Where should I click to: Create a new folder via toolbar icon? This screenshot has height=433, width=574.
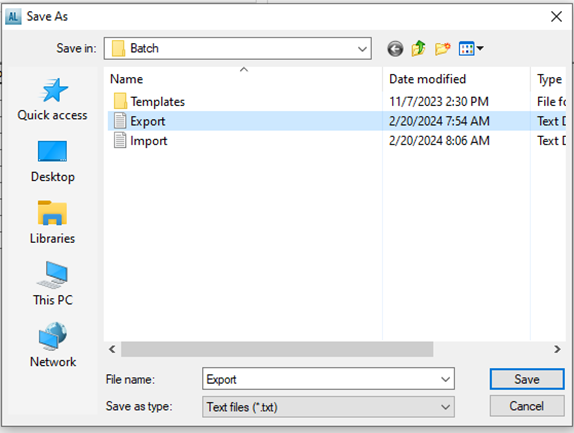click(442, 48)
